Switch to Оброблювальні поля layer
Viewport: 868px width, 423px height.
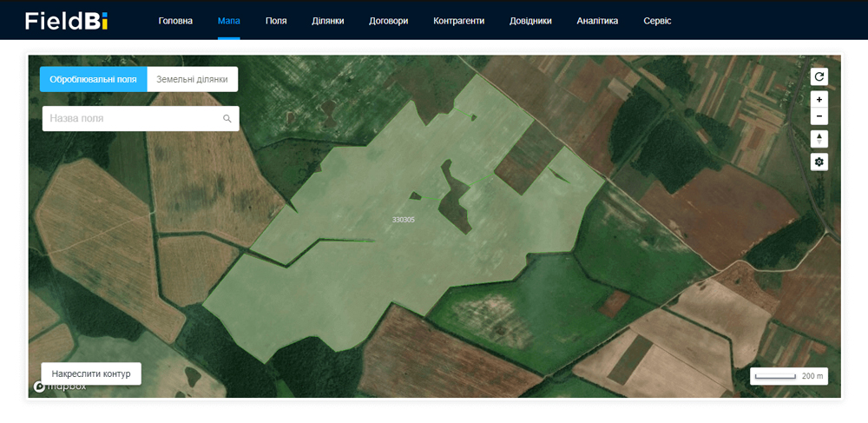93,79
